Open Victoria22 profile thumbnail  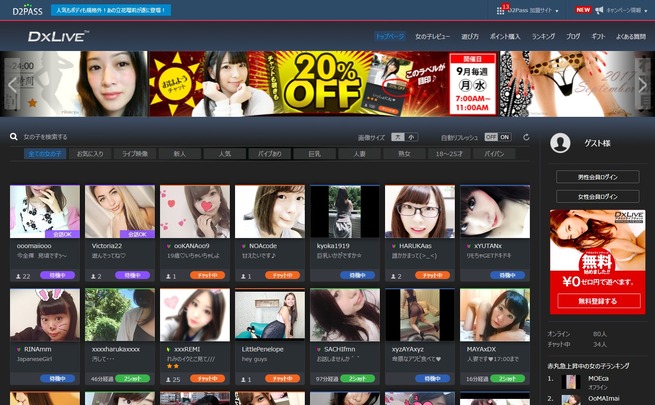(x=120, y=211)
